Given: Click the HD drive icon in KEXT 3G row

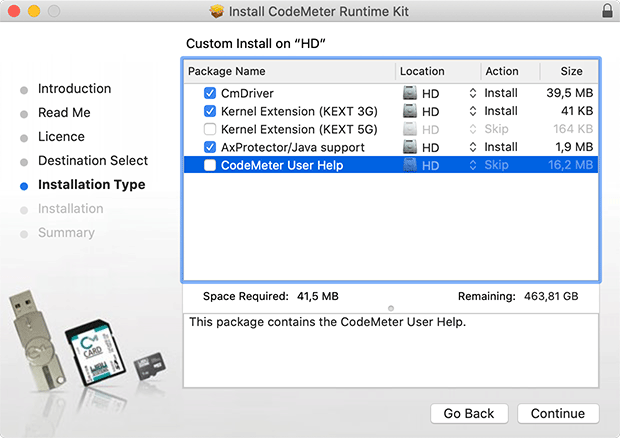Looking at the screenshot, I should [x=410, y=111].
